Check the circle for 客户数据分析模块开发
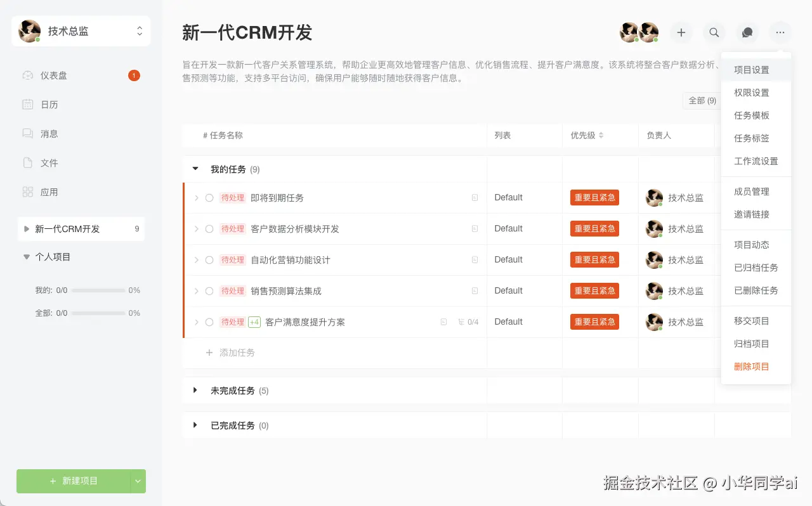 [209, 229]
